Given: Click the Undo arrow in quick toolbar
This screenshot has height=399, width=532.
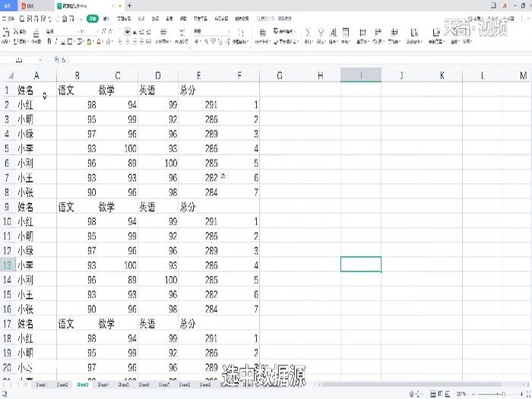Looking at the screenshot, I should 50,19.
